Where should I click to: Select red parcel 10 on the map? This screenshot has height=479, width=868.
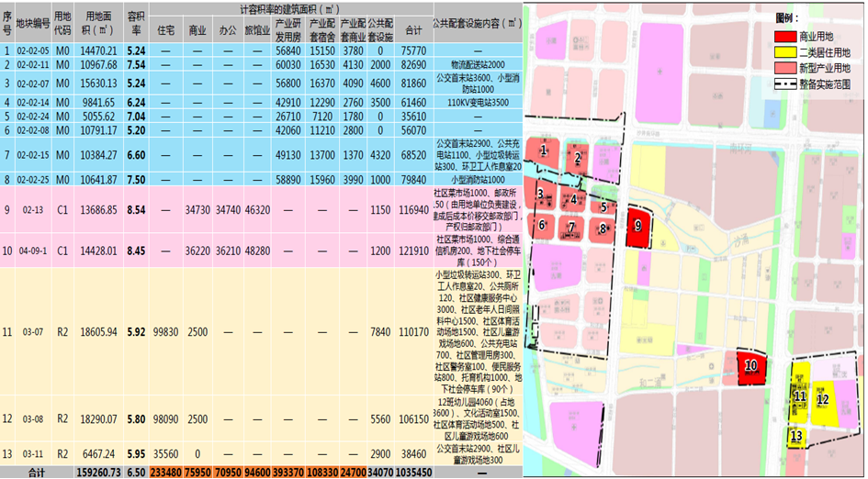coord(751,367)
